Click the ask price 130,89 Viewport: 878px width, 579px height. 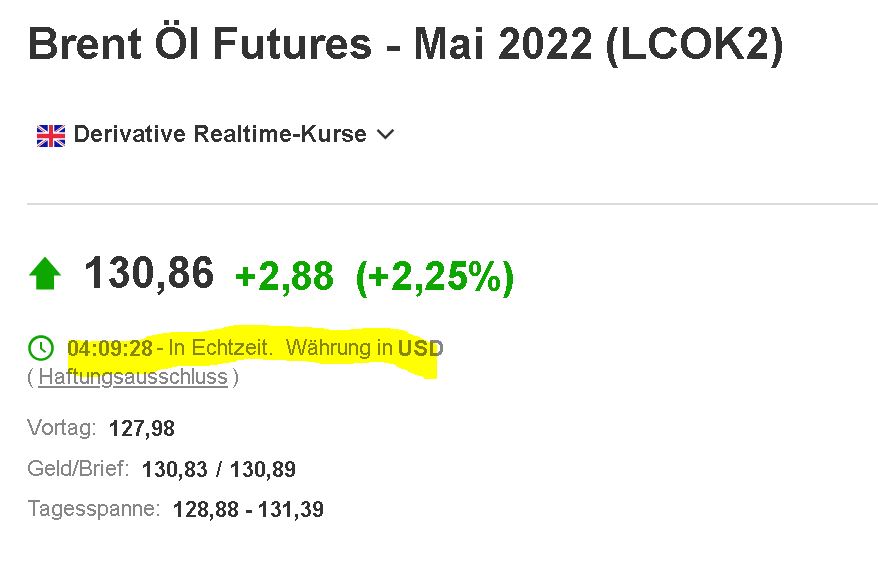click(x=263, y=469)
